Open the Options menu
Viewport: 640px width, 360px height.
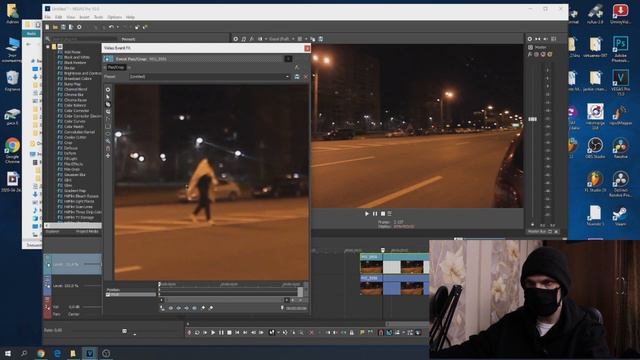[114, 17]
